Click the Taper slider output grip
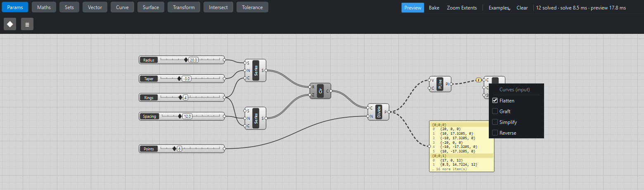This screenshot has height=190, width=644. [225, 78]
